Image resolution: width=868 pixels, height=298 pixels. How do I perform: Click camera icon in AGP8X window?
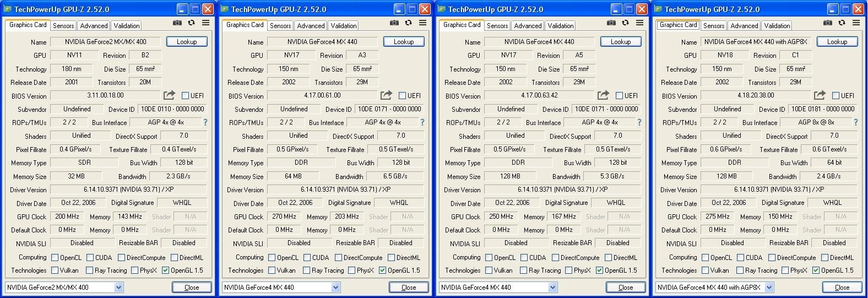(x=827, y=23)
